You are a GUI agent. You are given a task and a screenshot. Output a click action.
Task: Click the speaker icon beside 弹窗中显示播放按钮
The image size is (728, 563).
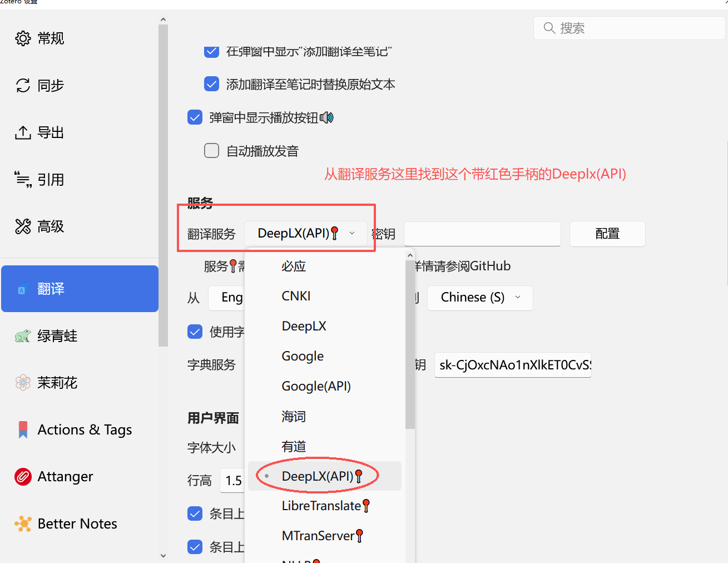[x=327, y=118]
